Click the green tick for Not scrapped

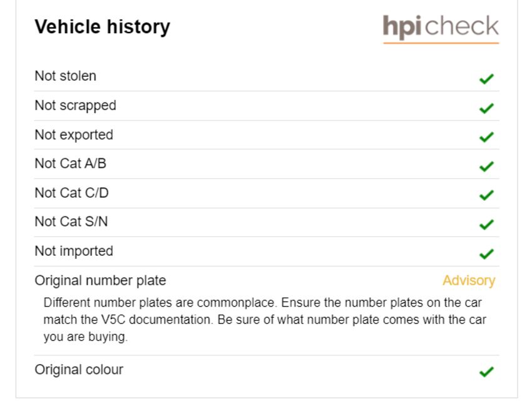coord(486,108)
